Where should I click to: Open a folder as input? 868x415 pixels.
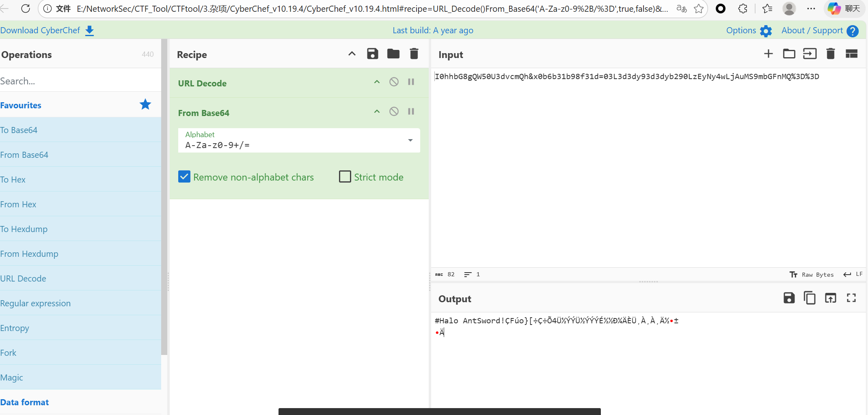coord(789,54)
